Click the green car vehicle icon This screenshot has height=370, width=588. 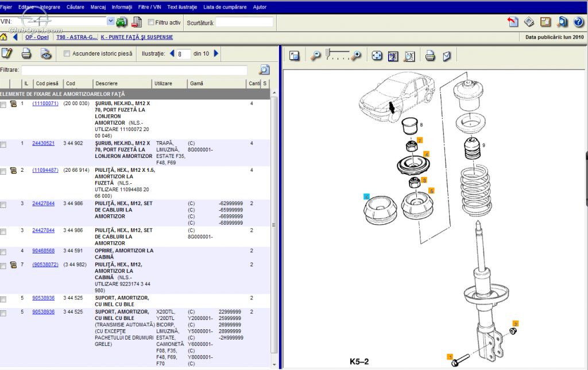coord(122,22)
